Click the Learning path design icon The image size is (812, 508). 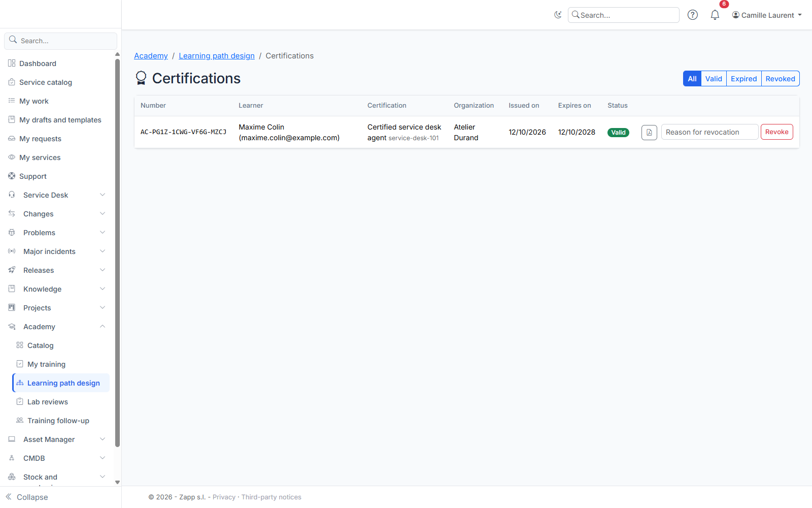click(20, 383)
